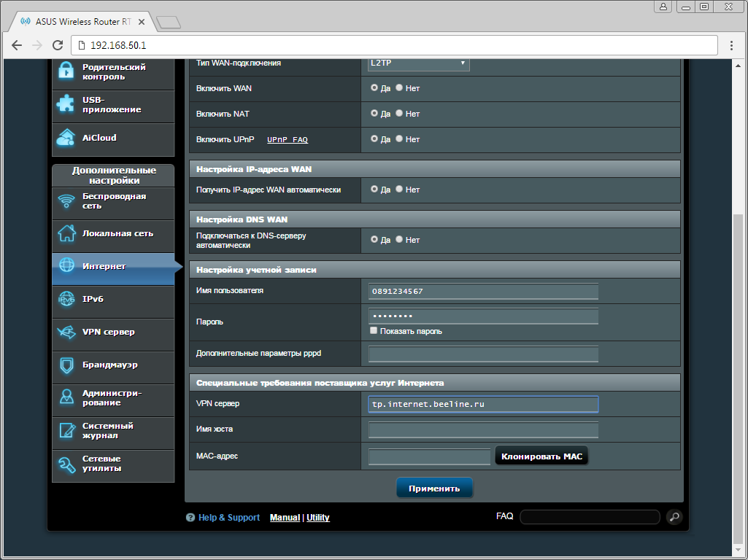Viewport: 748px width, 560px height.
Task: Click the Internet globe icon
Action: 66,265
